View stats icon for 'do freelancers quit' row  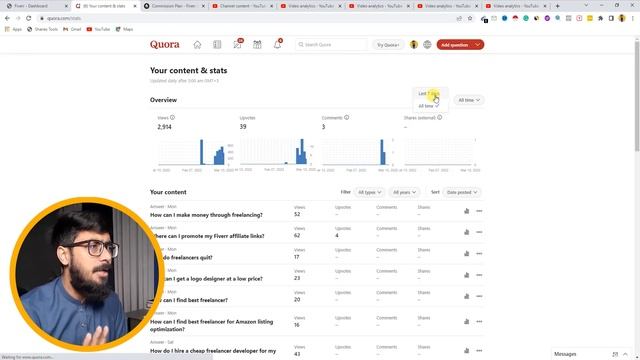(x=467, y=253)
